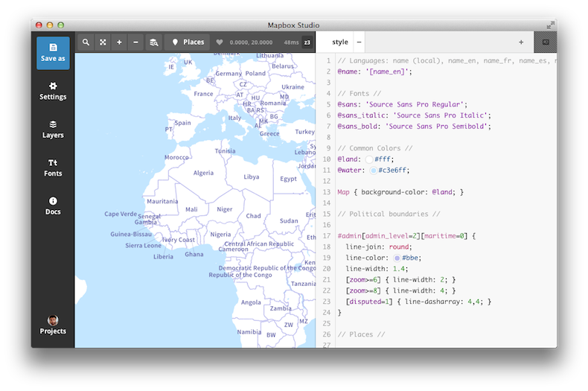Image resolution: width=588 pixels, height=391 pixels.
Task: Click the Mali map label
Action: [x=191, y=209]
